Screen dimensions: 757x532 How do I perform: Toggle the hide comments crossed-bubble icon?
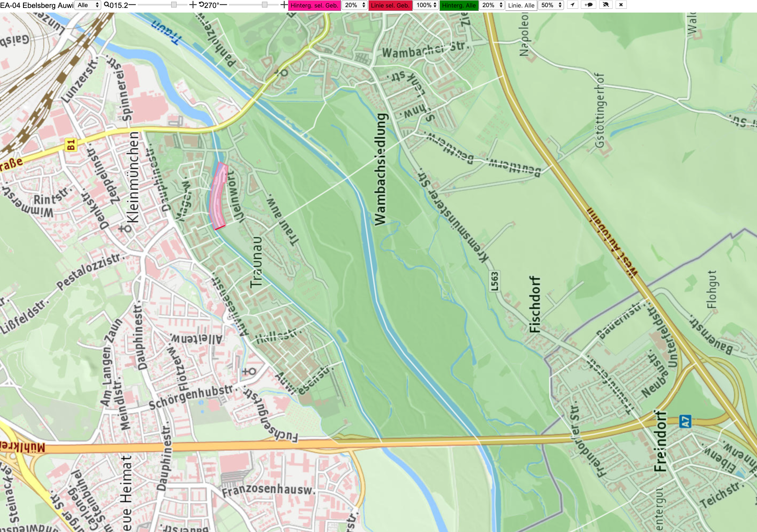point(606,5)
